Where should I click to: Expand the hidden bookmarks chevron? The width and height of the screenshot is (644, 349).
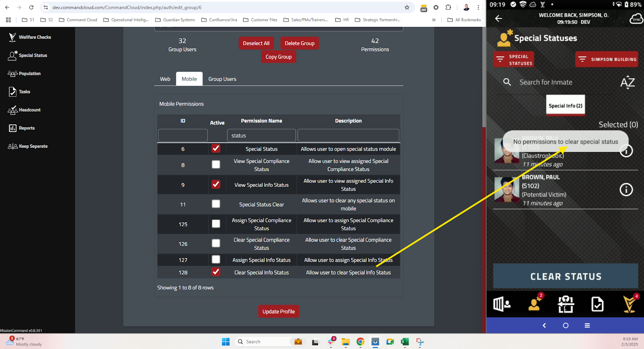(434, 20)
